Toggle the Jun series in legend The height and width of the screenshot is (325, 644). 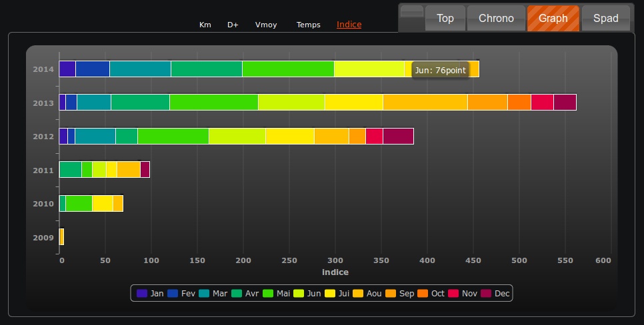click(307, 294)
